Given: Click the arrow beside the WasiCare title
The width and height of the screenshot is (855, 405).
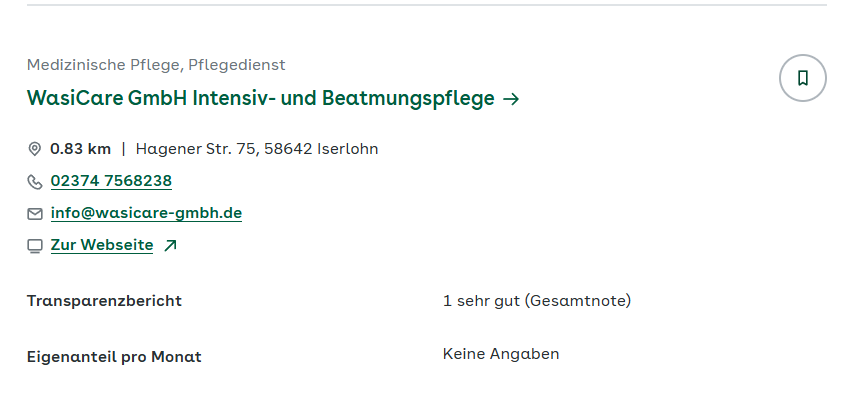Looking at the screenshot, I should tap(511, 99).
